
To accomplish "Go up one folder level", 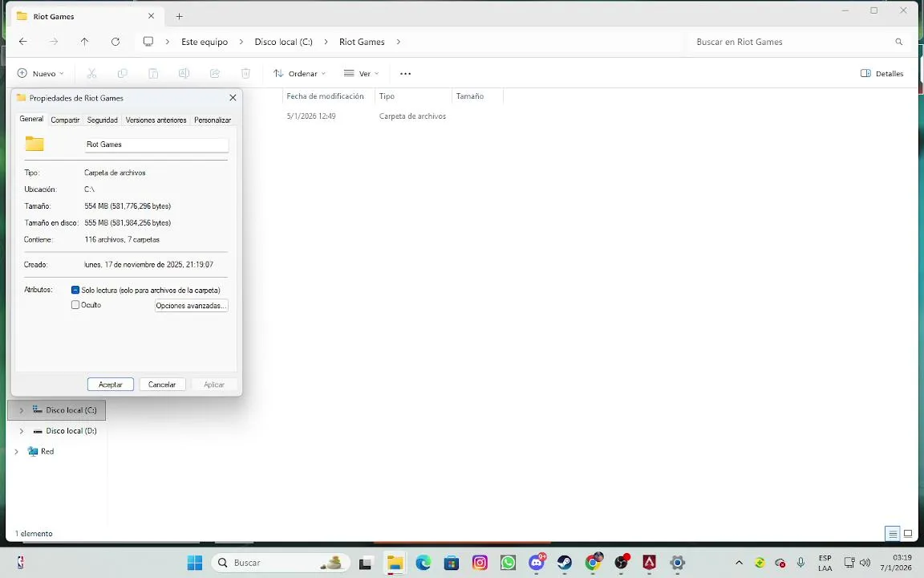I will click(84, 41).
